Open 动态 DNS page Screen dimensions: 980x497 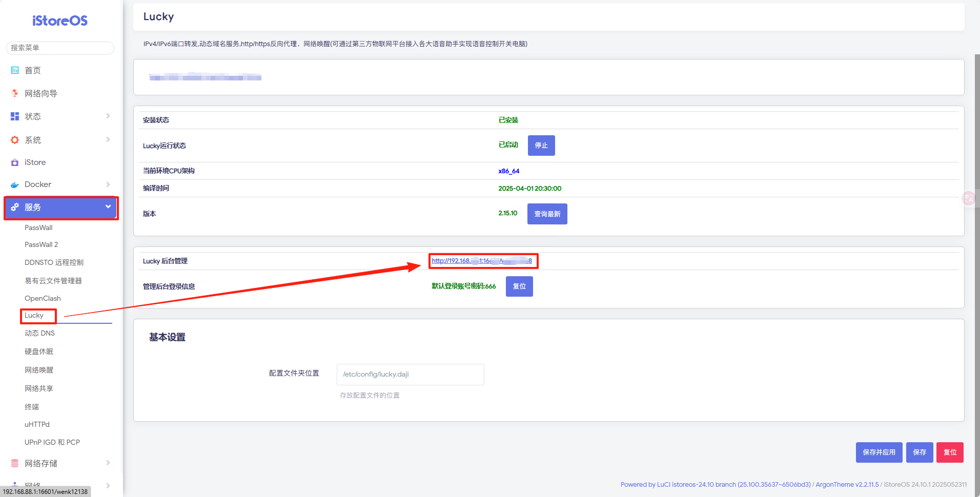point(39,333)
